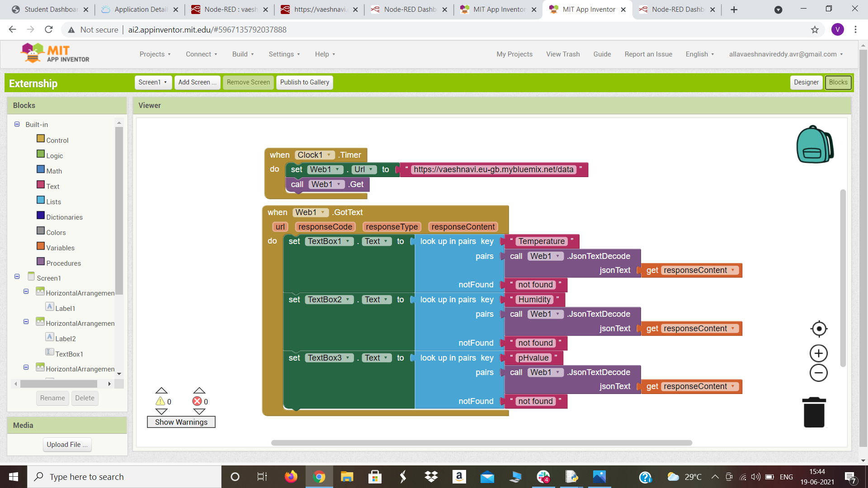Toggle to Designer view
This screenshot has width=868, height=488.
[807, 82]
